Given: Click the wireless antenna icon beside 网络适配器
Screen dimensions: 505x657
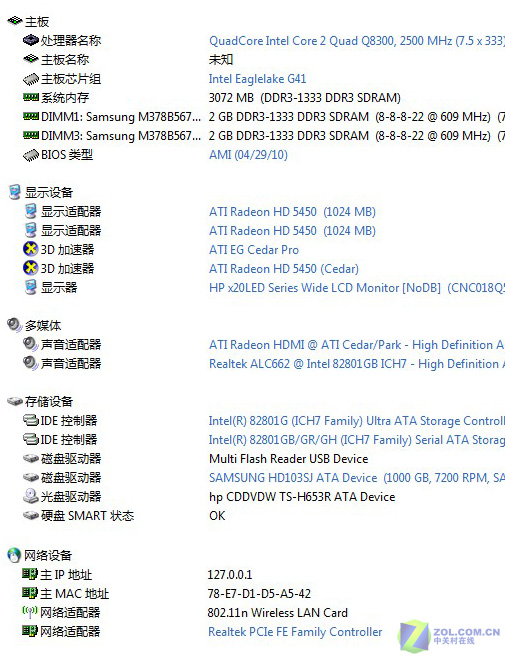Looking at the screenshot, I should click(x=30, y=612).
